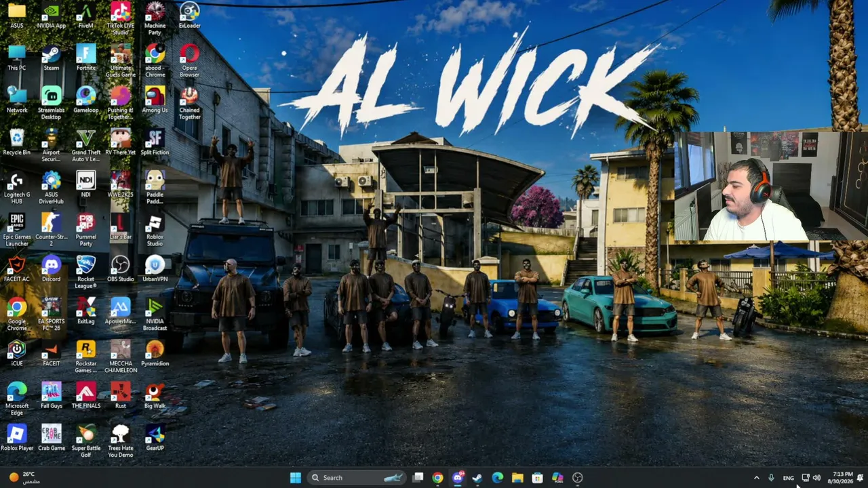868x488 pixels.
Task: Select the Super Battle Golf shortcut
Action: 86,441
